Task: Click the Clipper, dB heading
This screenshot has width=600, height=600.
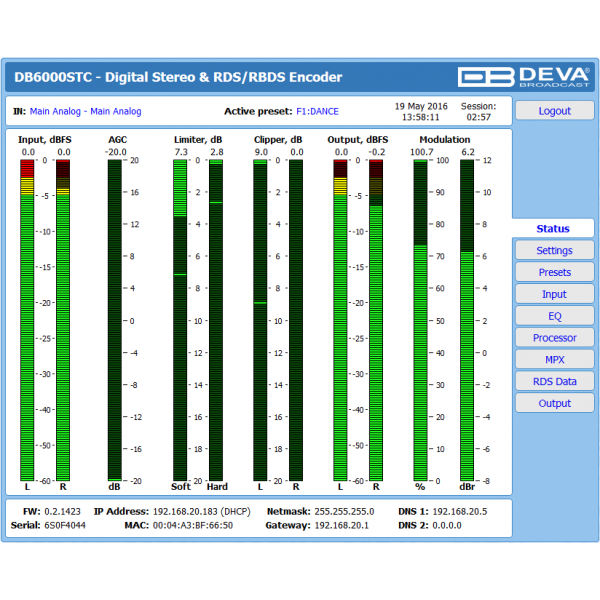Action: (278, 140)
